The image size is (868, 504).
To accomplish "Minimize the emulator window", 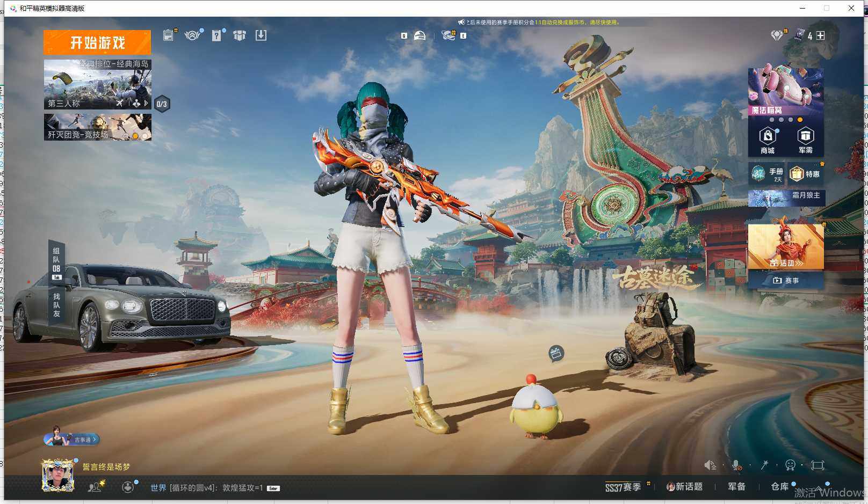I will point(802,8).
